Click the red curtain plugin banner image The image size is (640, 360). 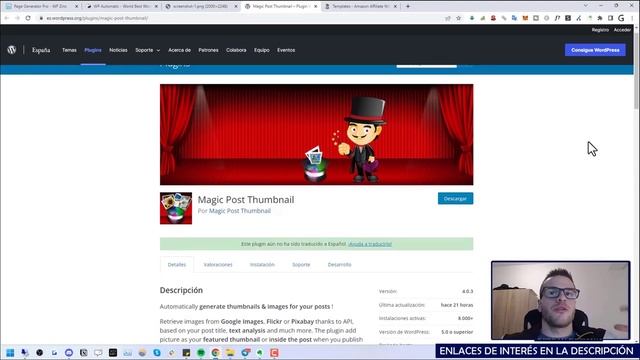316,134
